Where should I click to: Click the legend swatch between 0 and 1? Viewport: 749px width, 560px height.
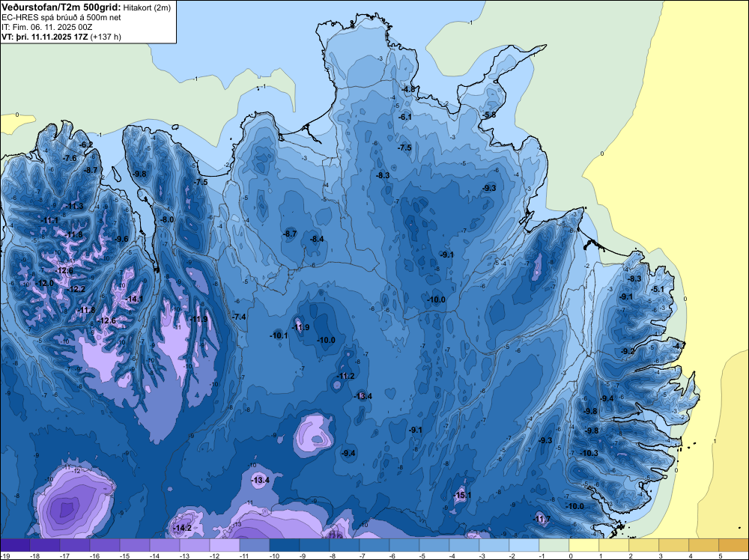583,545
